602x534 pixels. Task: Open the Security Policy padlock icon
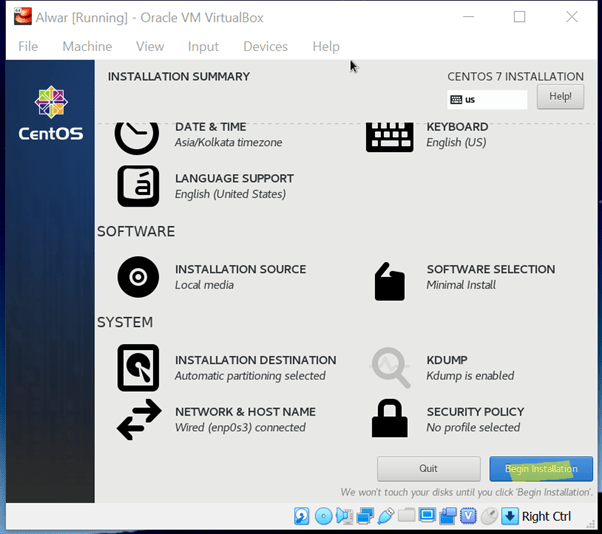[x=389, y=419]
